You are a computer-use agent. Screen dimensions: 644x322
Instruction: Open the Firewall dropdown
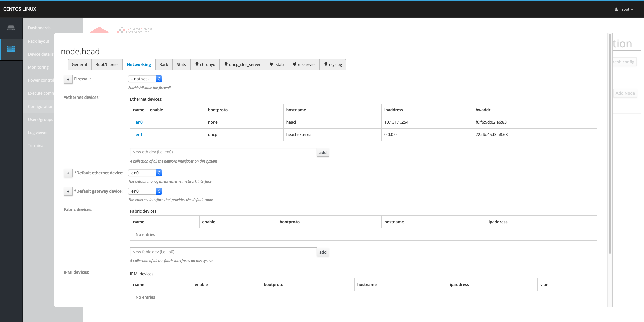pos(145,79)
